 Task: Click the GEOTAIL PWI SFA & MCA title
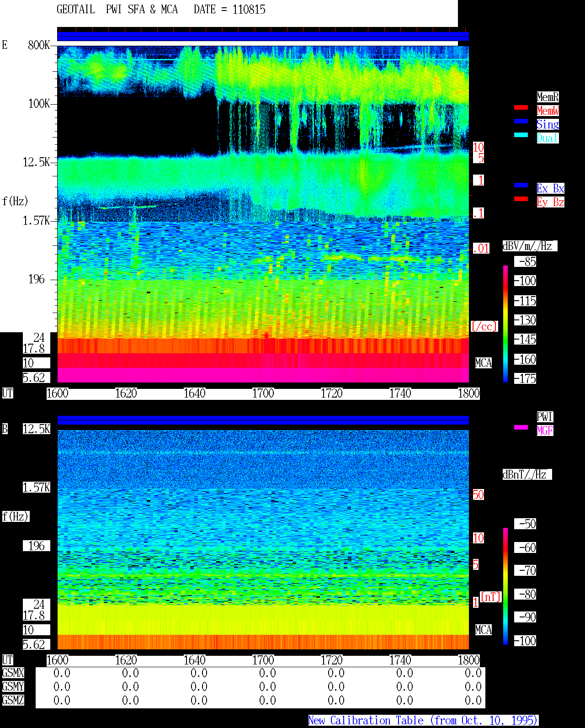coord(117,10)
